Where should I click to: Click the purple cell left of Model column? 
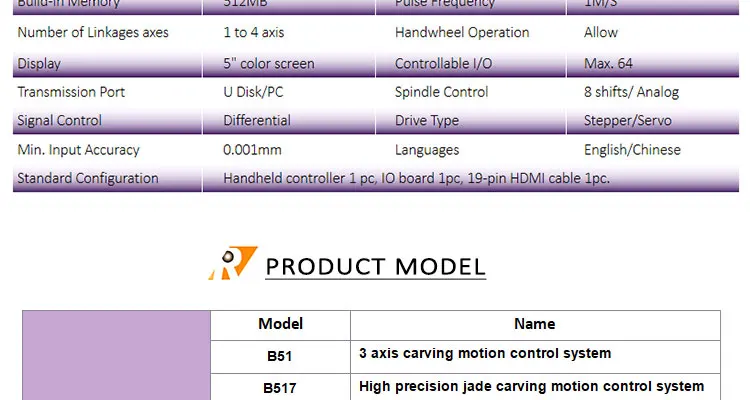[116, 355]
